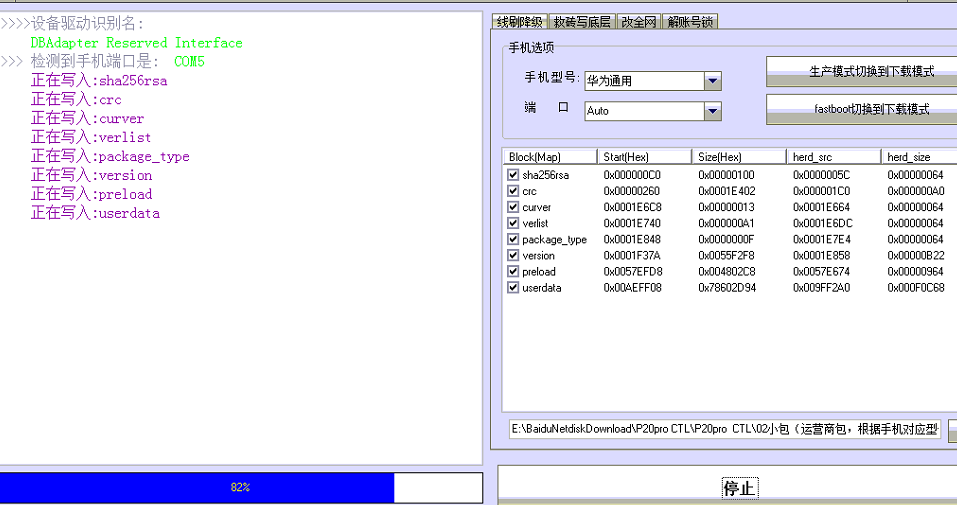Click the COM5 port text in log
Viewport: 957px width, 505px height.
click(x=189, y=62)
